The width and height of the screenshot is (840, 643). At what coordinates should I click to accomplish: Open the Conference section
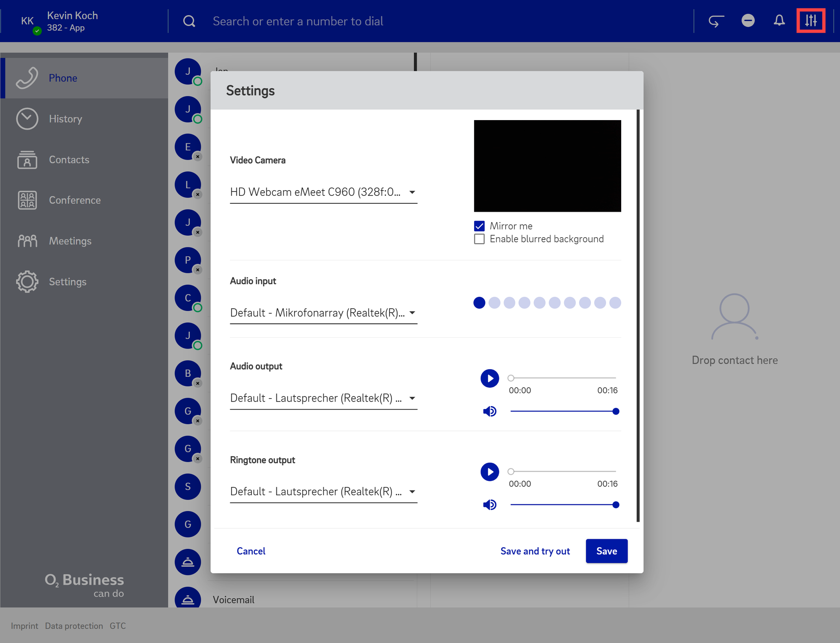tap(74, 200)
